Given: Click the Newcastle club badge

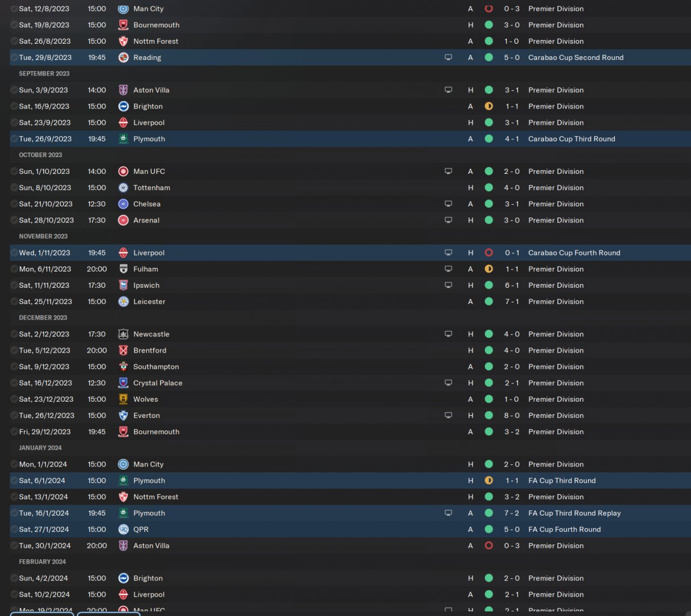Looking at the screenshot, I should [x=123, y=334].
